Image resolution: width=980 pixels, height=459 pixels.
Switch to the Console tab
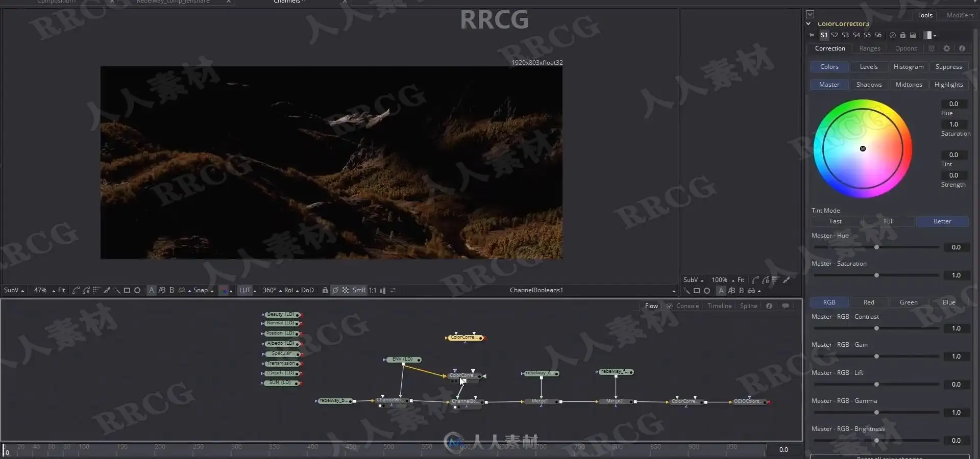(687, 306)
